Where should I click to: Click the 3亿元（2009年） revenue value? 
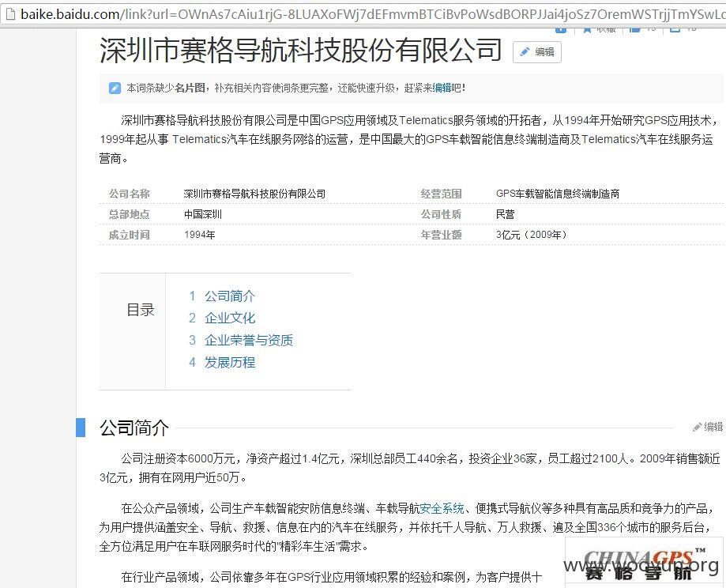click(x=532, y=235)
